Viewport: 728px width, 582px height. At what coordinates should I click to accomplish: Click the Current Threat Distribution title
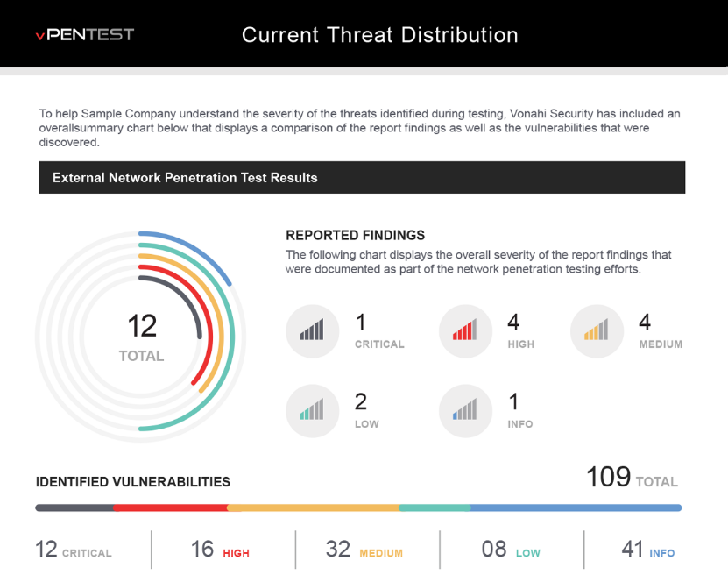379,35
